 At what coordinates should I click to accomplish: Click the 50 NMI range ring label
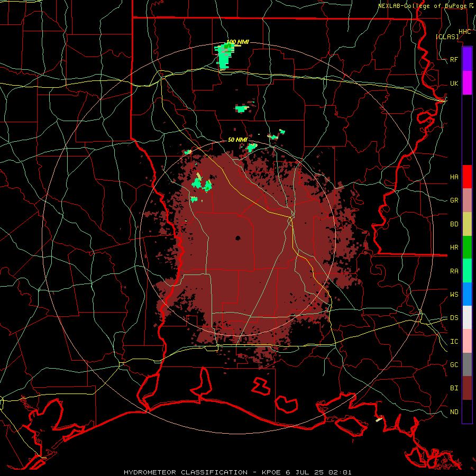pos(237,140)
